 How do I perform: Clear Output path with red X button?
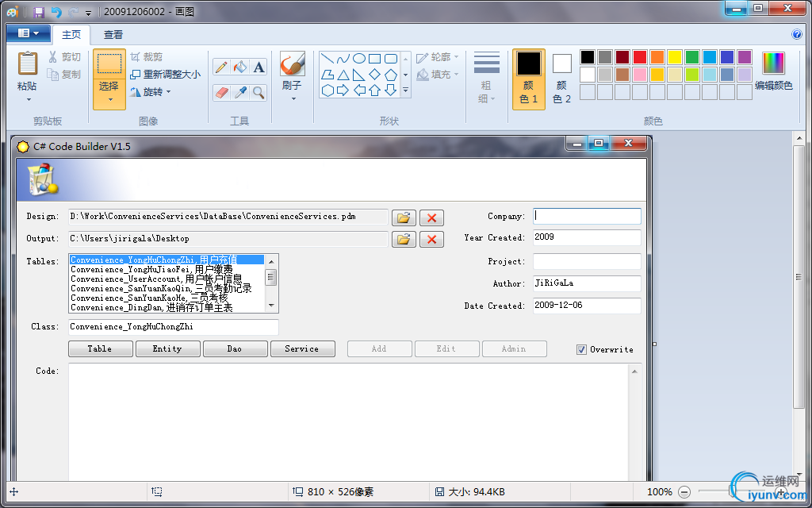pos(431,239)
